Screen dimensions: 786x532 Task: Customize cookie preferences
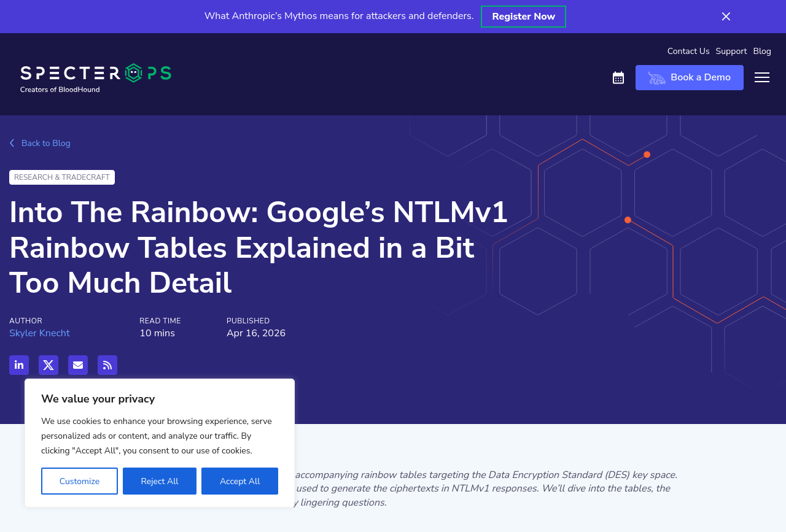coord(79,481)
